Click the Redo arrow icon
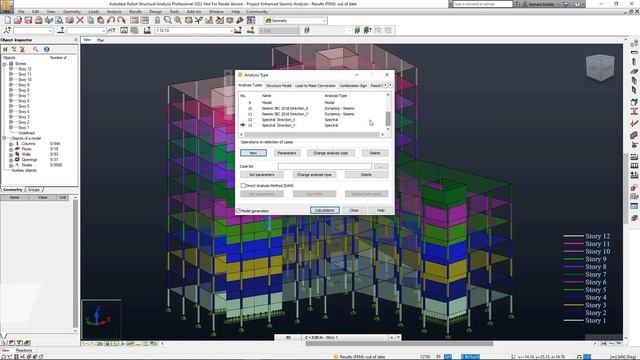This screenshot has height=360, width=640. pos(121,20)
